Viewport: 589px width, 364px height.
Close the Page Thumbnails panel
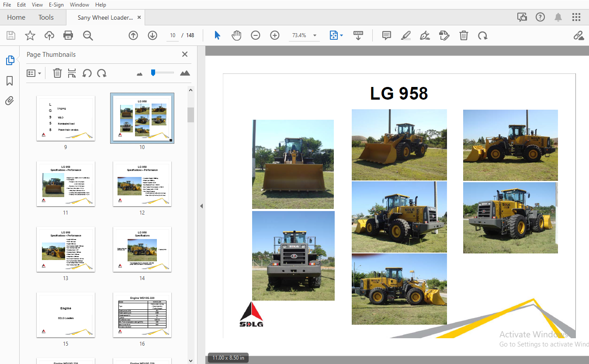coord(185,54)
